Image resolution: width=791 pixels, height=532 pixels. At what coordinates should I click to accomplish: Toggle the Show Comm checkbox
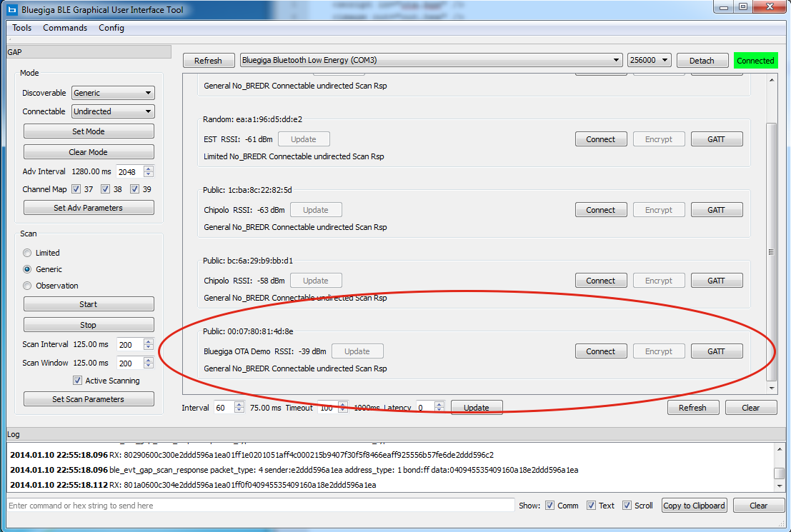pyautogui.click(x=550, y=506)
